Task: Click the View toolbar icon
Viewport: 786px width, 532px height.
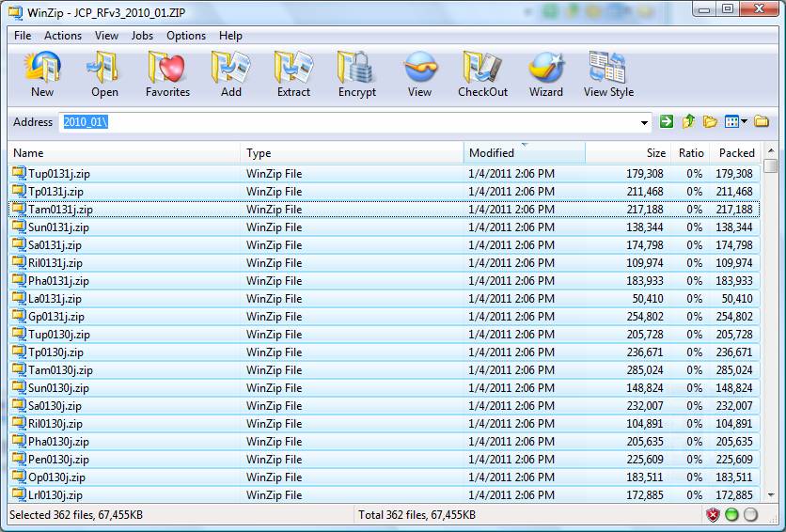Action: point(420,68)
